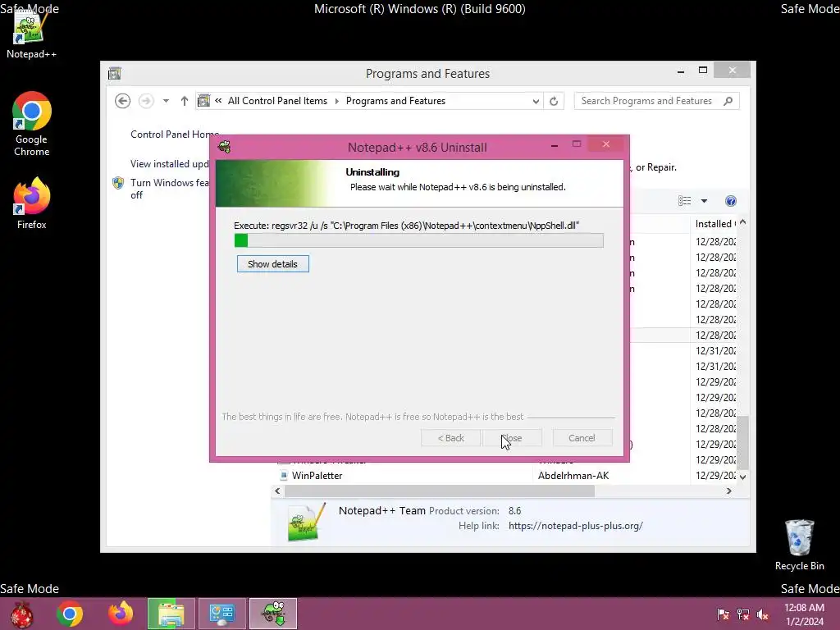Open the hidden breadcrumb locations chevron
This screenshot has height=630, width=840.
click(218, 100)
